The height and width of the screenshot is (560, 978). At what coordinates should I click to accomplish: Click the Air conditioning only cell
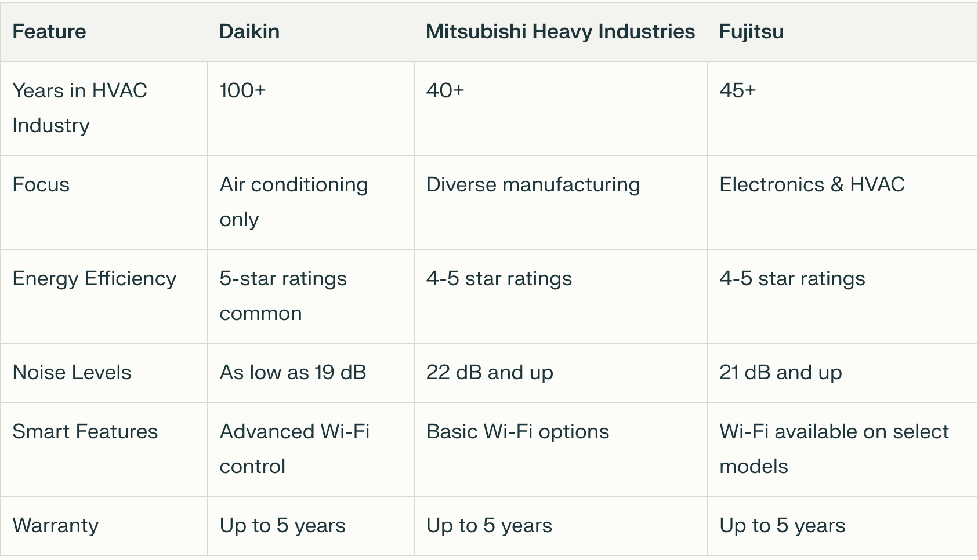(x=294, y=202)
